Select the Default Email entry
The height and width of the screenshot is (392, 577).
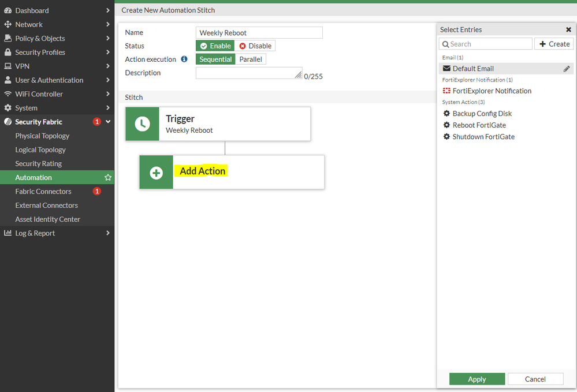click(x=506, y=68)
